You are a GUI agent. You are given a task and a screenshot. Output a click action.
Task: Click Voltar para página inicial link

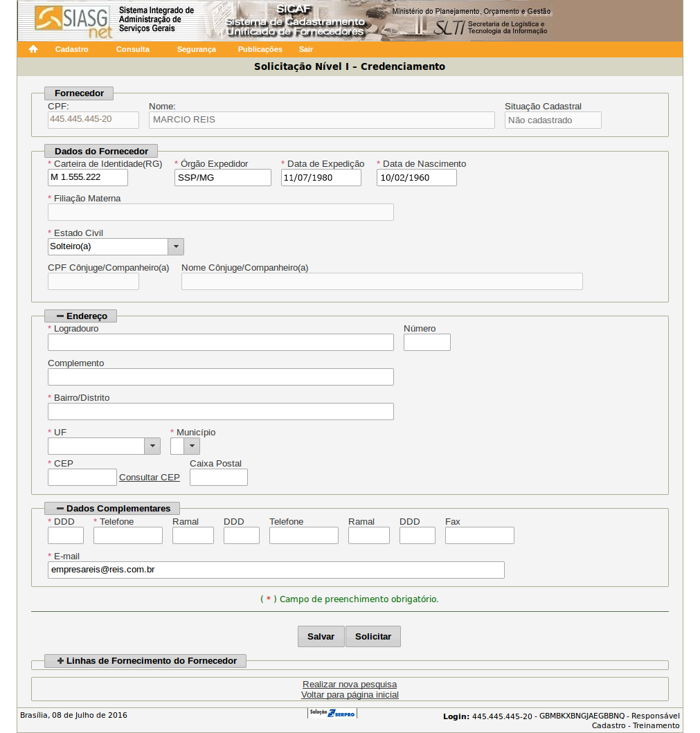click(x=350, y=695)
